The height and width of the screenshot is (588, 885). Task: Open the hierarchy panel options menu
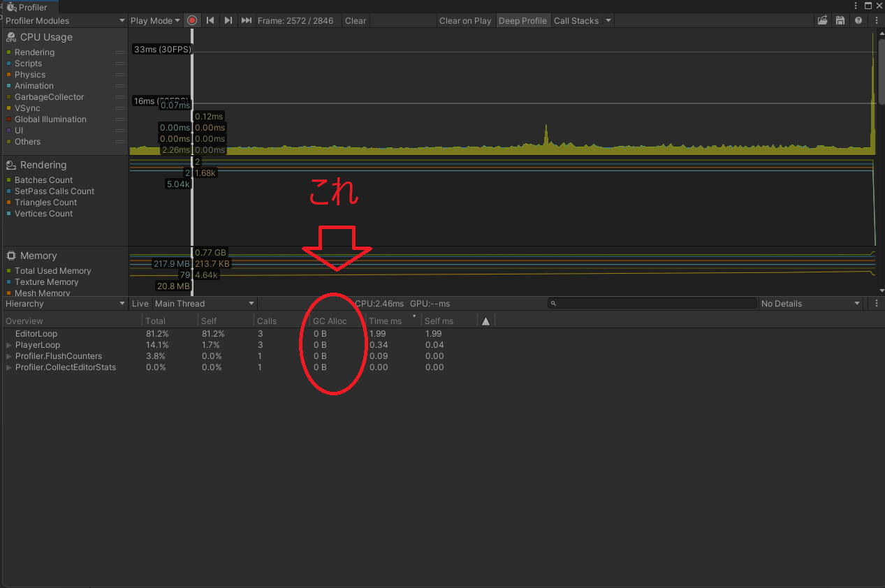(x=876, y=303)
